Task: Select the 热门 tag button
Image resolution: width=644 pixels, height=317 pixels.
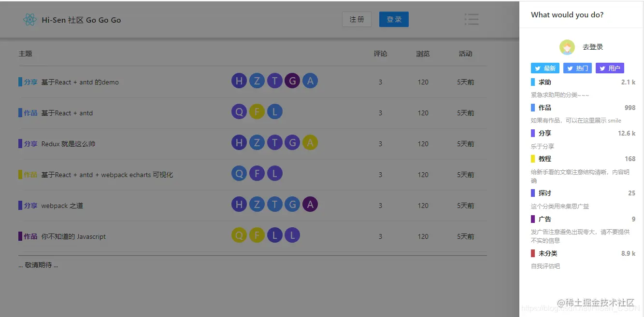Action: (x=577, y=68)
